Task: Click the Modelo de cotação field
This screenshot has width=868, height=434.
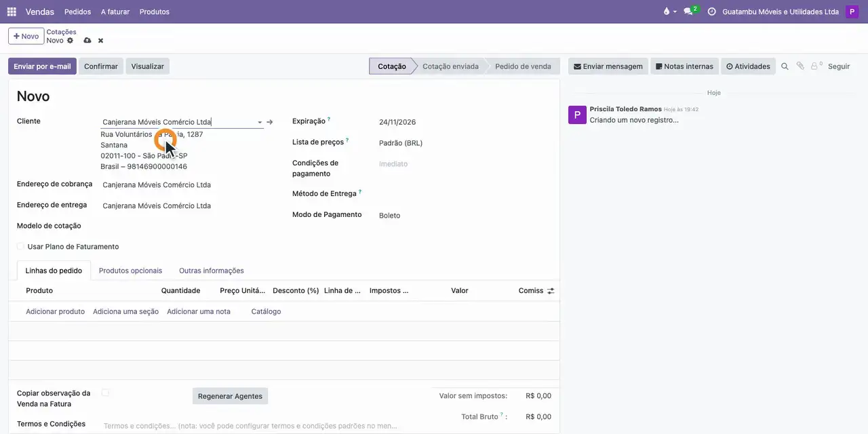Action: click(182, 226)
